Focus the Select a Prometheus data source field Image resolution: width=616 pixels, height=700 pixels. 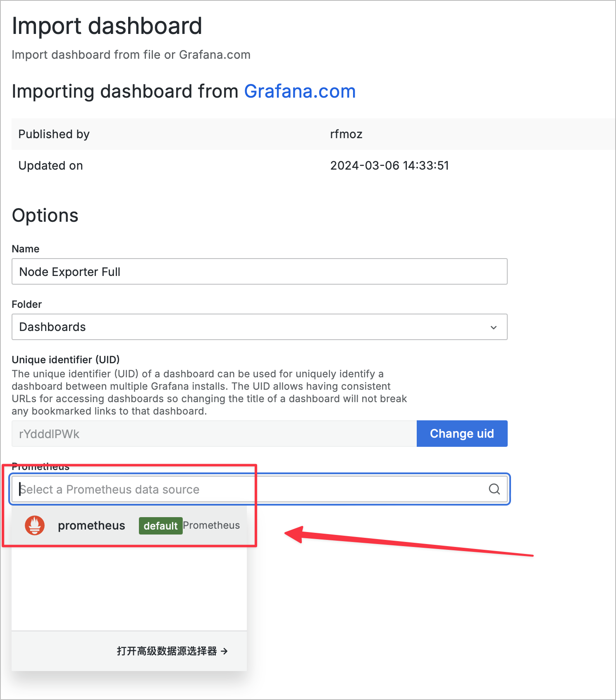(259, 489)
